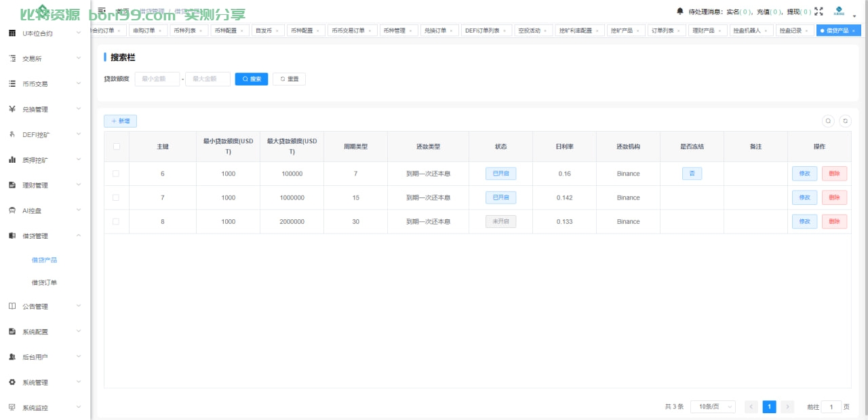
Task: Focus the 最小金额 input field
Action: (x=157, y=79)
